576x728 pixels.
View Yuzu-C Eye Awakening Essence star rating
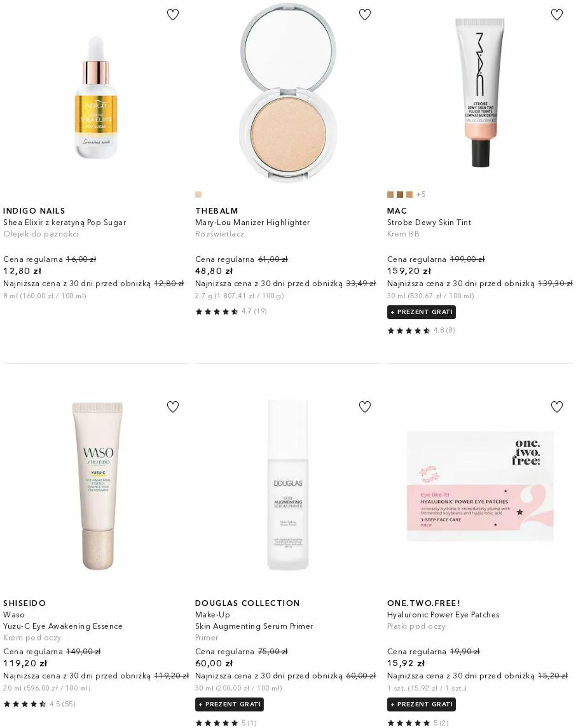[39, 704]
